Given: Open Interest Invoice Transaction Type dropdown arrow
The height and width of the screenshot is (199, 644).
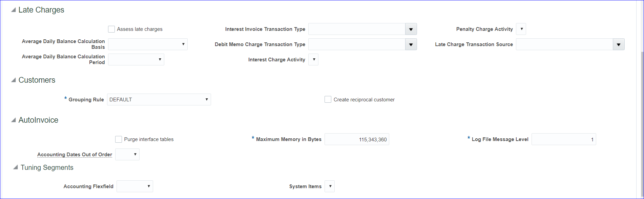Looking at the screenshot, I should (411, 29).
